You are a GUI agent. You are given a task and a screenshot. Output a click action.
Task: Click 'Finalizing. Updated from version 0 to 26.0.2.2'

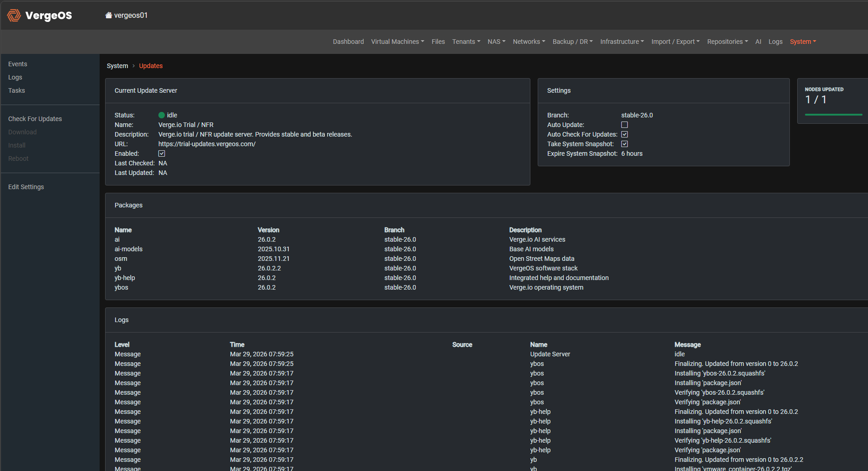pos(739,460)
